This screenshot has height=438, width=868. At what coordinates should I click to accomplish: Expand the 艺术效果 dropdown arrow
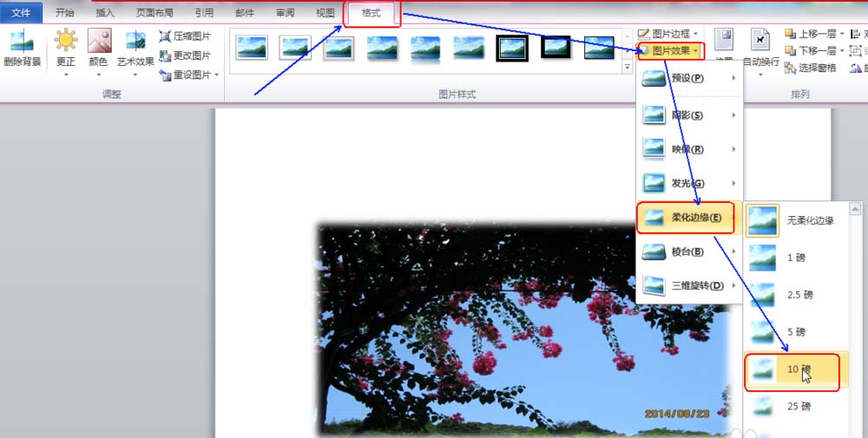(x=135, y=74)
